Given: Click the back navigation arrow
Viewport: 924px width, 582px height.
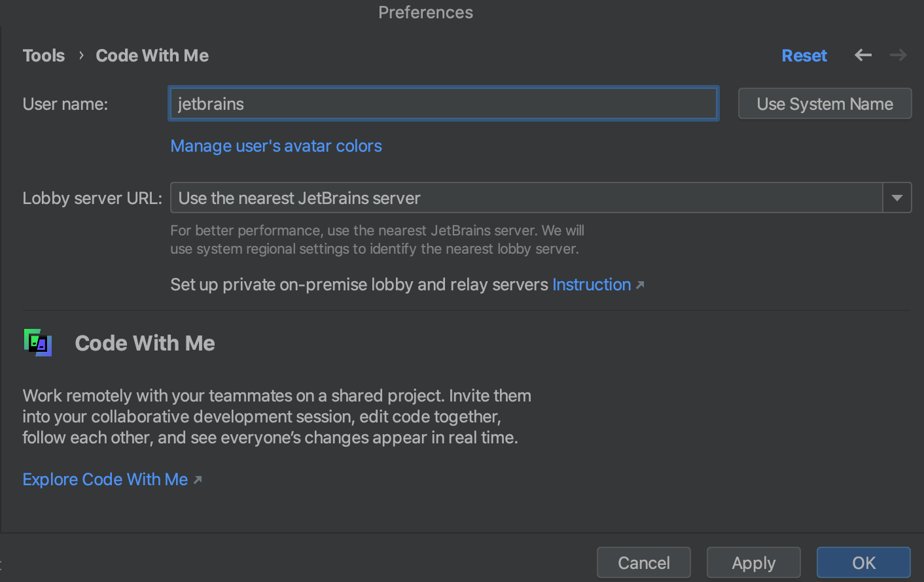Looking at the screenshot, I should (x=863, y=56).
